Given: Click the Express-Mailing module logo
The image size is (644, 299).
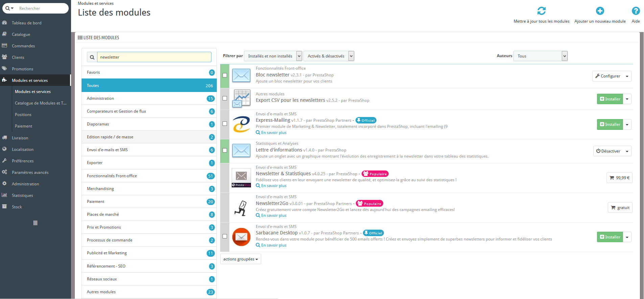Looking at the screenshot, I should tap(241, 124).
